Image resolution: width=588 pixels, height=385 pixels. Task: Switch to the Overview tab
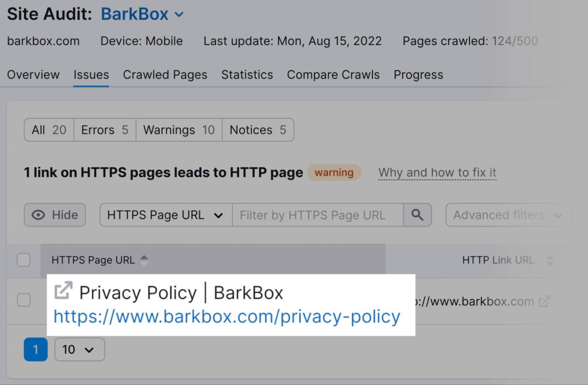33,74
